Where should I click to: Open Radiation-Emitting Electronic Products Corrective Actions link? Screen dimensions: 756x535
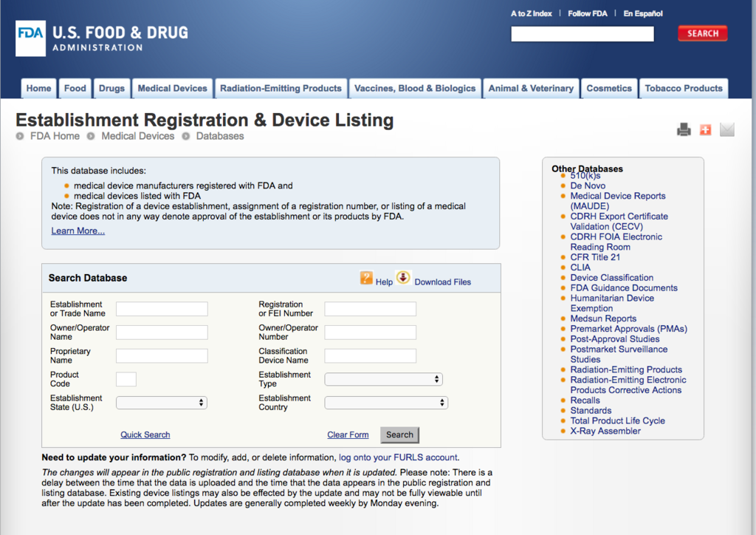pyautogui.click(x=628, y=385)
